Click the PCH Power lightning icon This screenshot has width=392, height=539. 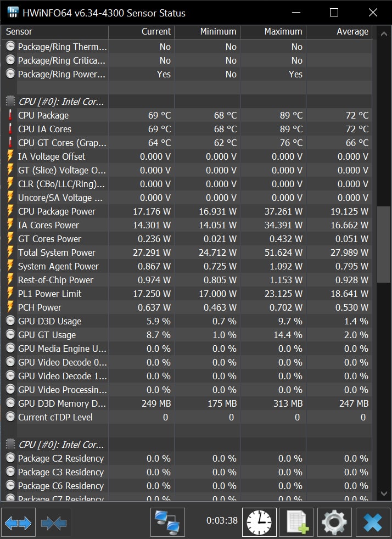click(10, 307)
